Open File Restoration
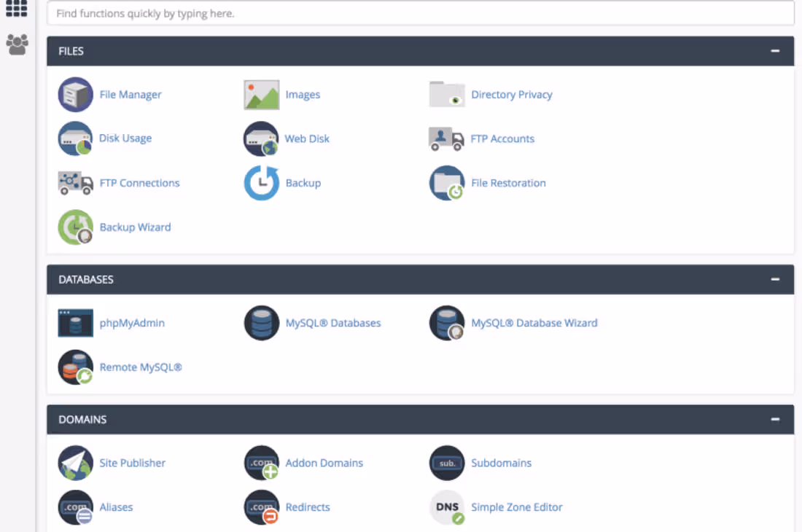This screenshot has height=532, width=802. [x=508, y=183]
